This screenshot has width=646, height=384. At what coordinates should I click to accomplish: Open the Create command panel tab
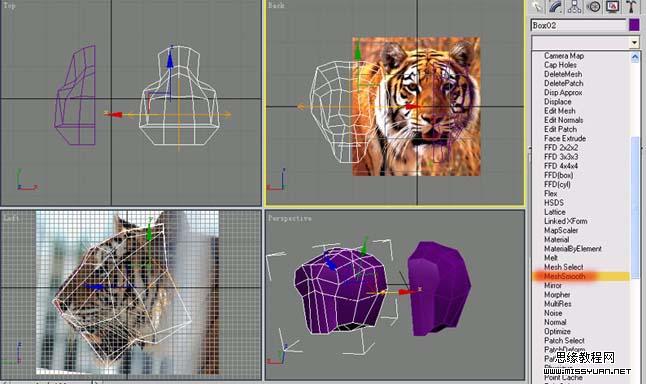537,6
